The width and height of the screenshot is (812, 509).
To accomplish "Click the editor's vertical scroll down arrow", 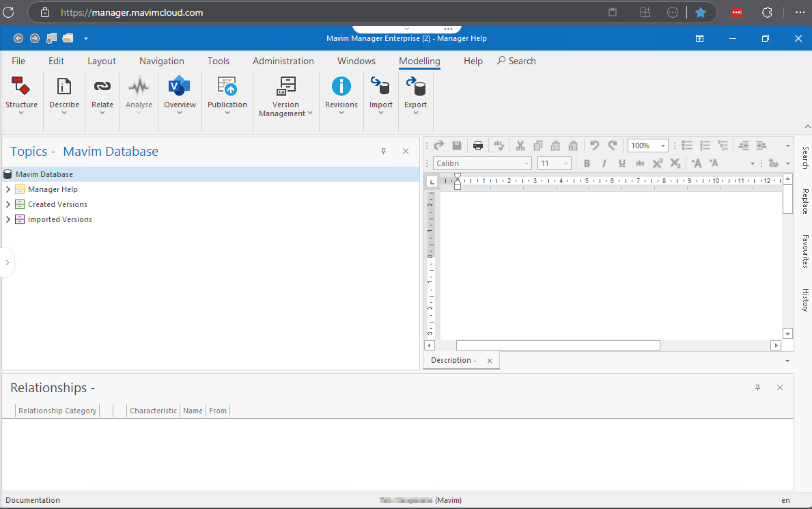I will tap(787, 334).
